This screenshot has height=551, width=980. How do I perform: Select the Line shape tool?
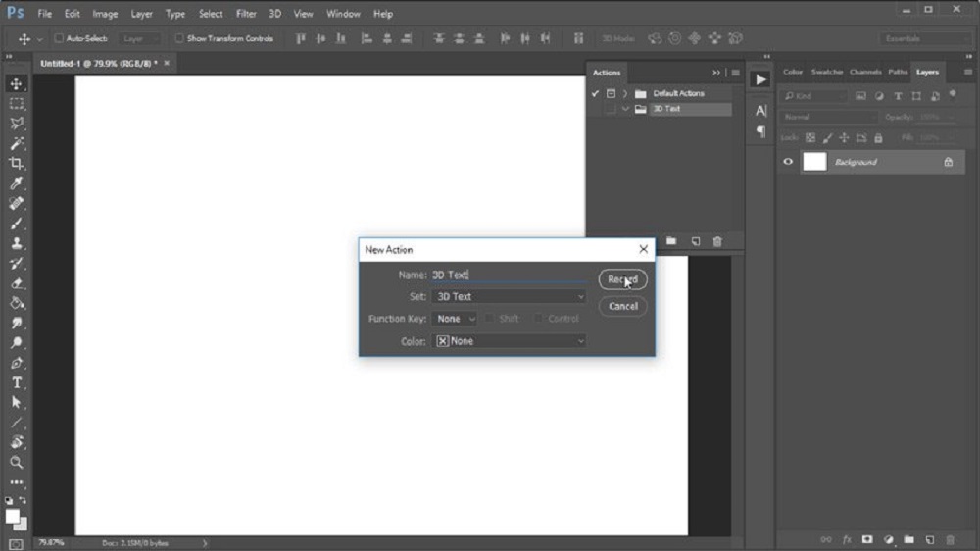(x=17, y=423)
